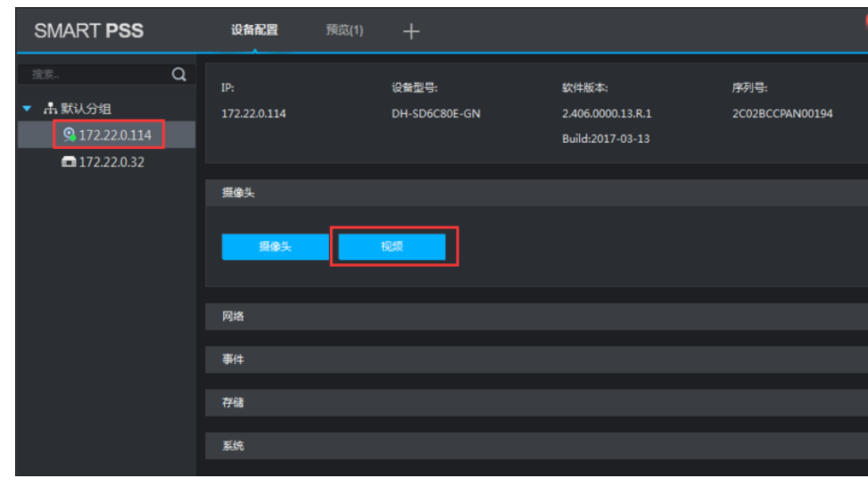The width and height of the screenshot is (868, 495).
Task: Expand the 系统 section
Action: click(536, 446)
